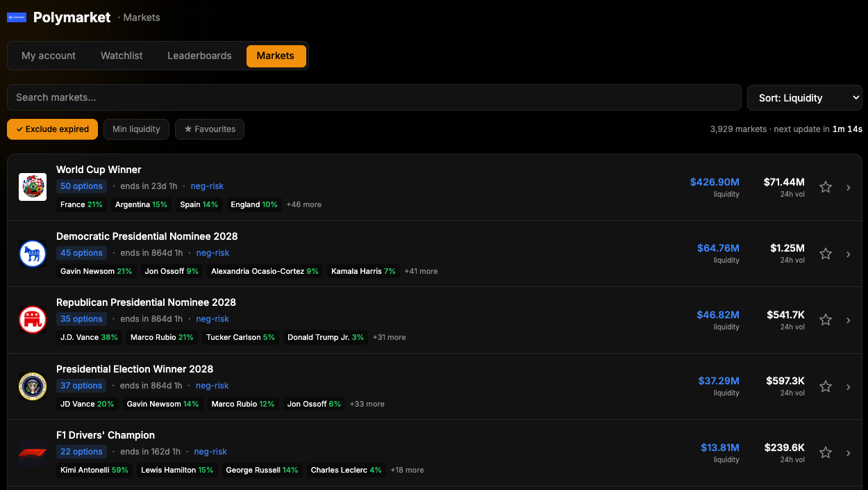868x490 pixels.
Task: Click F1 Drivers' Champion title
Action: [x=106, y=435]
